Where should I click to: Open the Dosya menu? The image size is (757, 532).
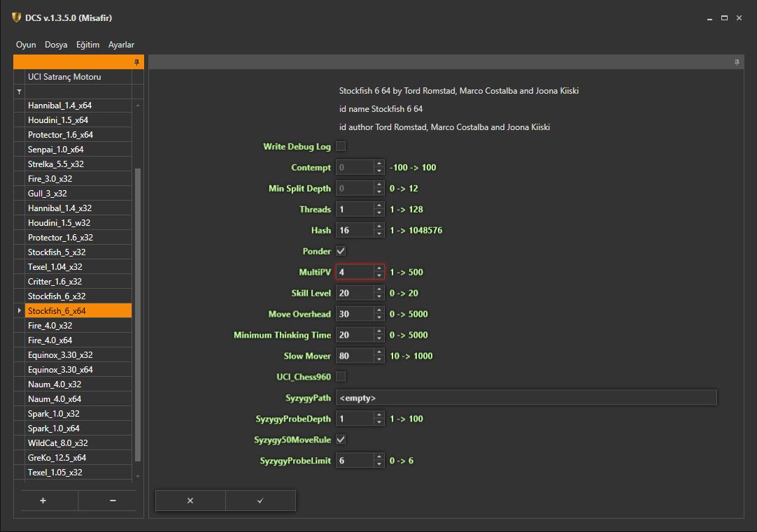pyautogui.click(x=56, y=45)
